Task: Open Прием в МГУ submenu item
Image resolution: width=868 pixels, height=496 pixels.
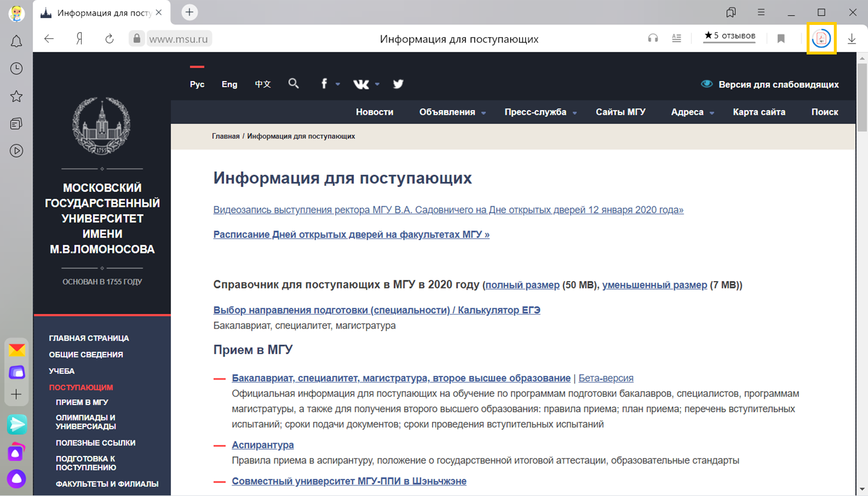Action: click(x=82, y=402)
